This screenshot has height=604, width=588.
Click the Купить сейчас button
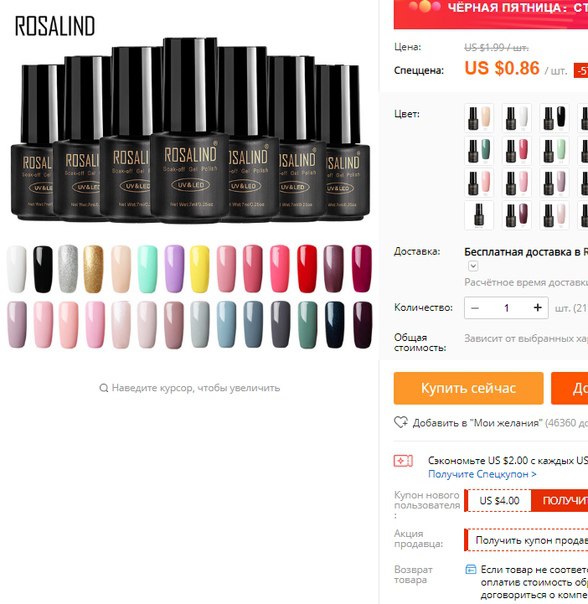click(x=469, y=388)
